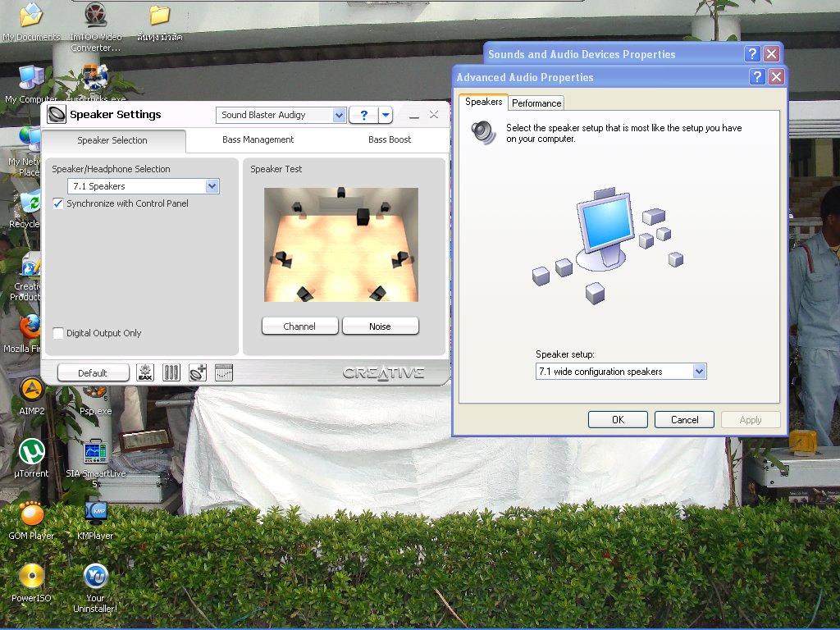Open Psp.exe desktop icon

click(95, 400)
